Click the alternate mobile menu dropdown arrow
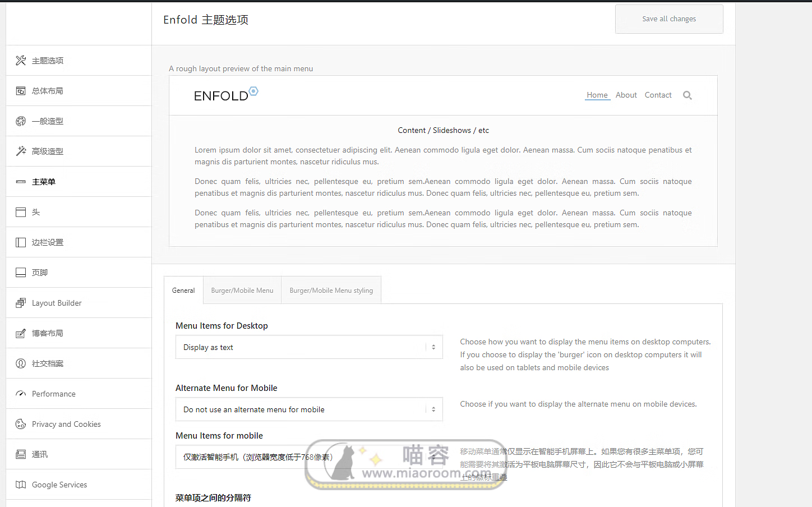Viewport: 812px width, 507px height. tap(433, 409)
